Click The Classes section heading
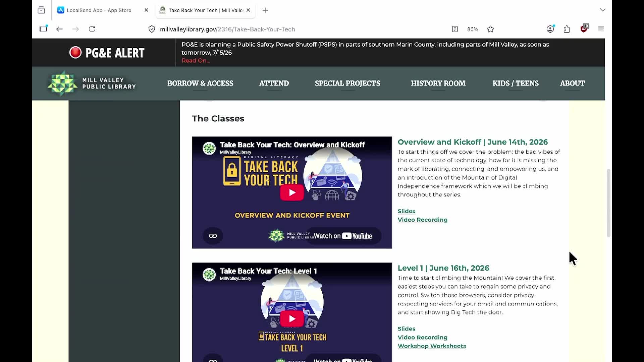 coord(218,119)
